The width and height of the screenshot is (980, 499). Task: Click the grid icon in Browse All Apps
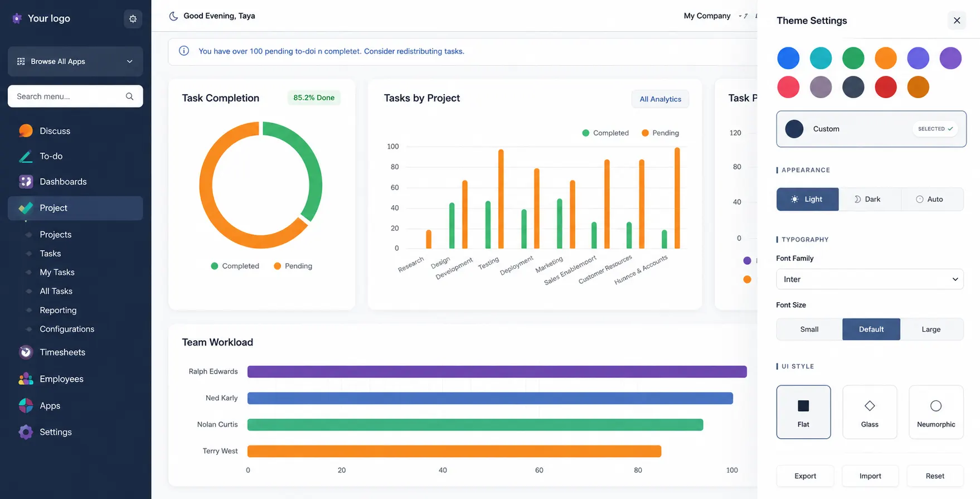click(x=21, y=61)
